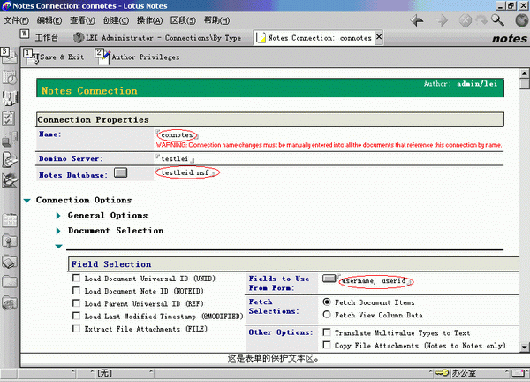Click the forward navigation arrow icon
This screenshot has height=382, width=530.
click(442, 21)
